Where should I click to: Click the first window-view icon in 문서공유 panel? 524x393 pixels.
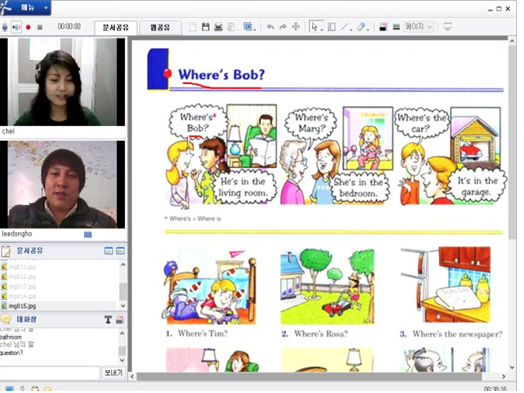109,251
